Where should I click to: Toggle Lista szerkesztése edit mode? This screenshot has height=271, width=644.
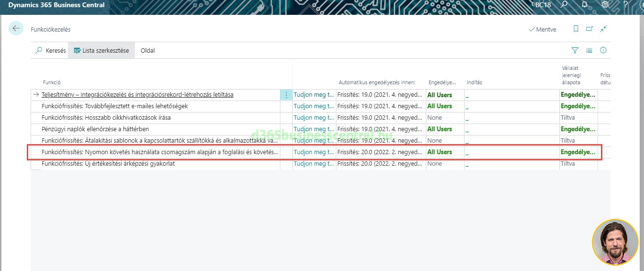tap(101, 50)
